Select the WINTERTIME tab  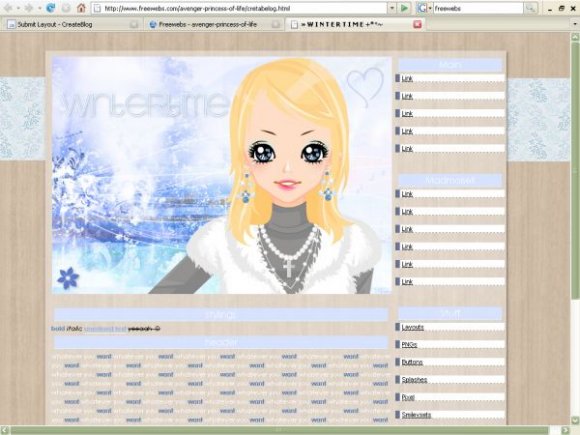[x=356, y=24]
